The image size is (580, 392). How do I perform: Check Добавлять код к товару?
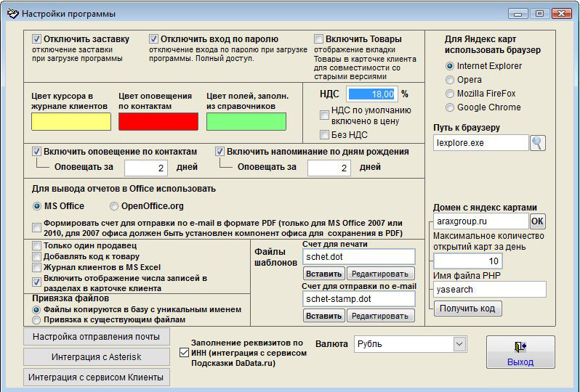click(36, 256)
